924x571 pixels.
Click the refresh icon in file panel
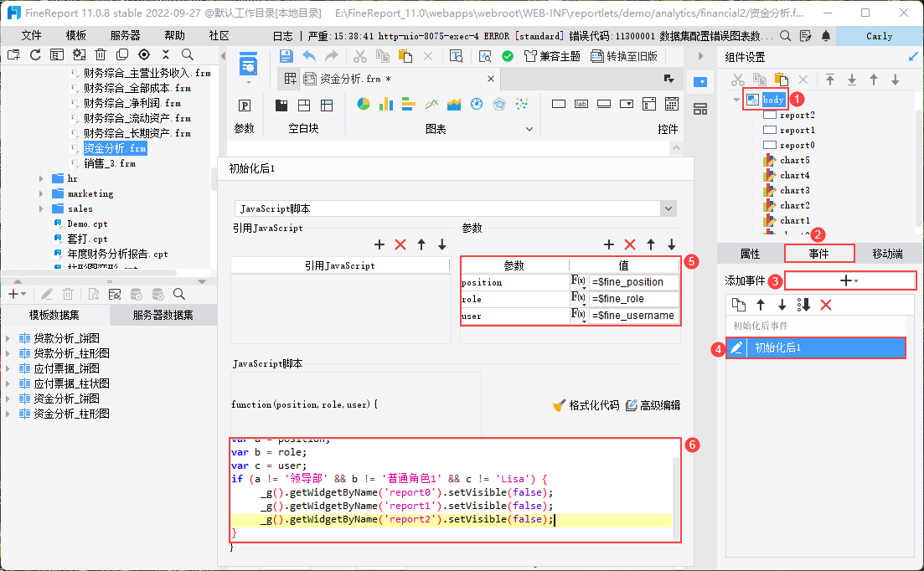pyautogui.click(x=35, y=54)
